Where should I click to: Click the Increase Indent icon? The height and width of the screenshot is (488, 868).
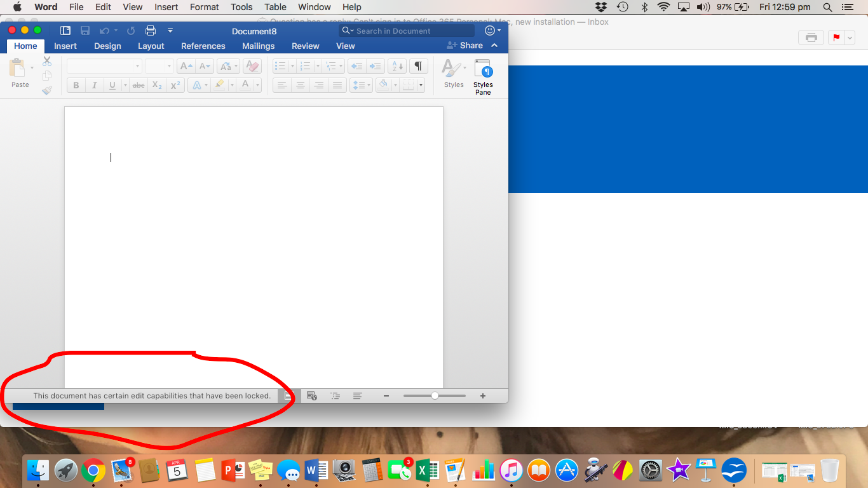[376, 66]
